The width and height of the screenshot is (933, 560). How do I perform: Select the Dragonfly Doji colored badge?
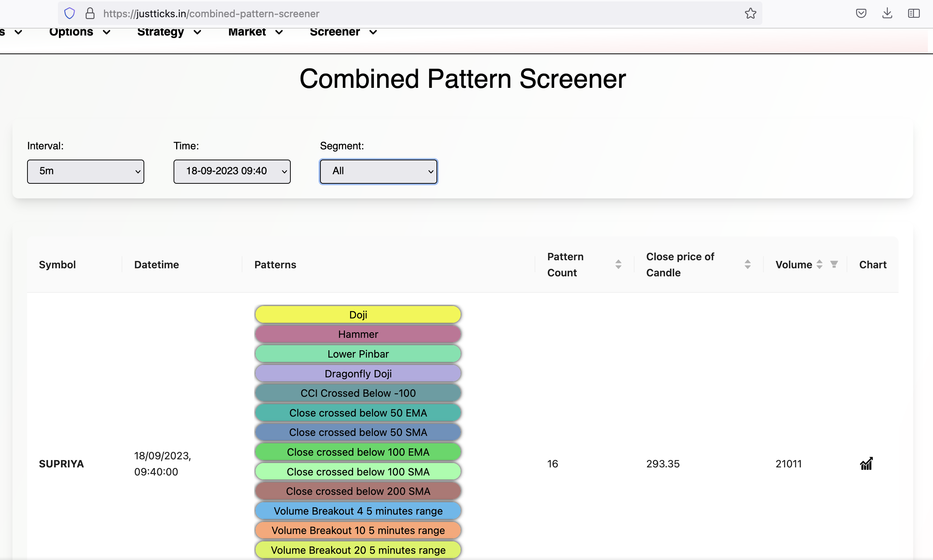pos(357,373)
